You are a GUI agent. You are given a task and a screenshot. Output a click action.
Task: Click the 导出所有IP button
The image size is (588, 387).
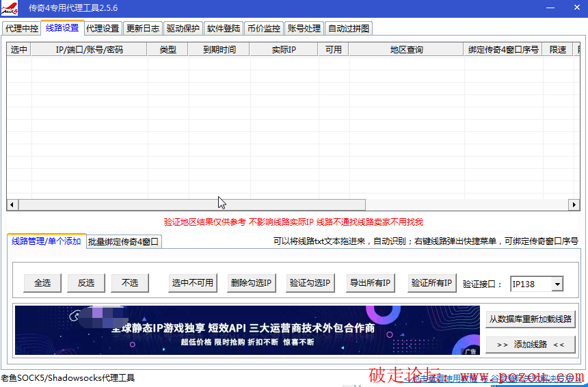[x=370, y=283]
